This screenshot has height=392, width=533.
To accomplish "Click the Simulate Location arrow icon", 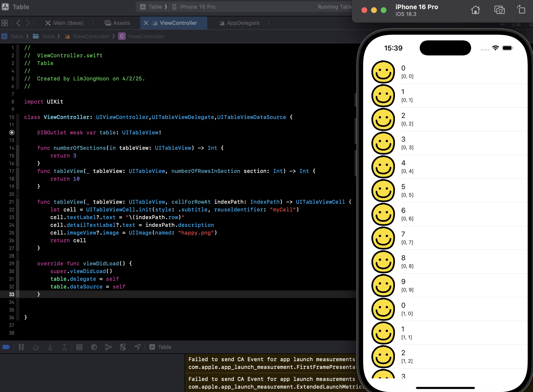I will pos(137,347).
